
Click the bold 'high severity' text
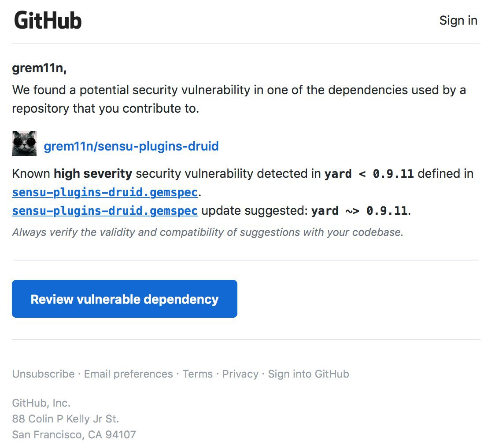coord(93,174)
